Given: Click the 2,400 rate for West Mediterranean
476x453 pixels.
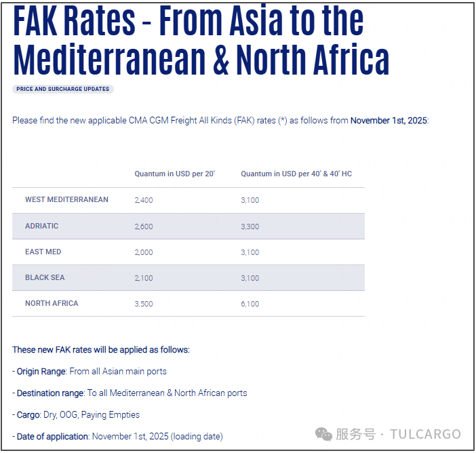Looking at the screenshot, I should (x=144, y=200).
